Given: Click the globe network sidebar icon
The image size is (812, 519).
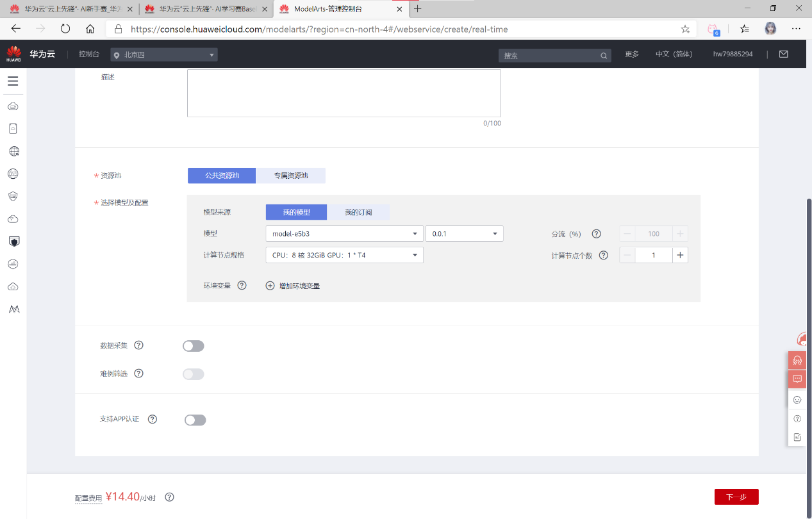Looking at the screenshot, I should 13,151.
